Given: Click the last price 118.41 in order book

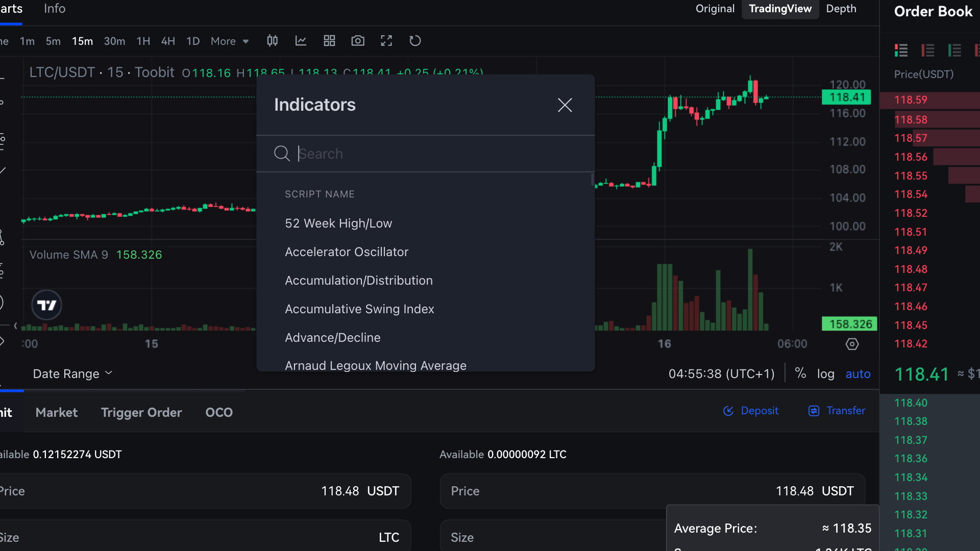Looking at the screenshot, I should [921, 374].
